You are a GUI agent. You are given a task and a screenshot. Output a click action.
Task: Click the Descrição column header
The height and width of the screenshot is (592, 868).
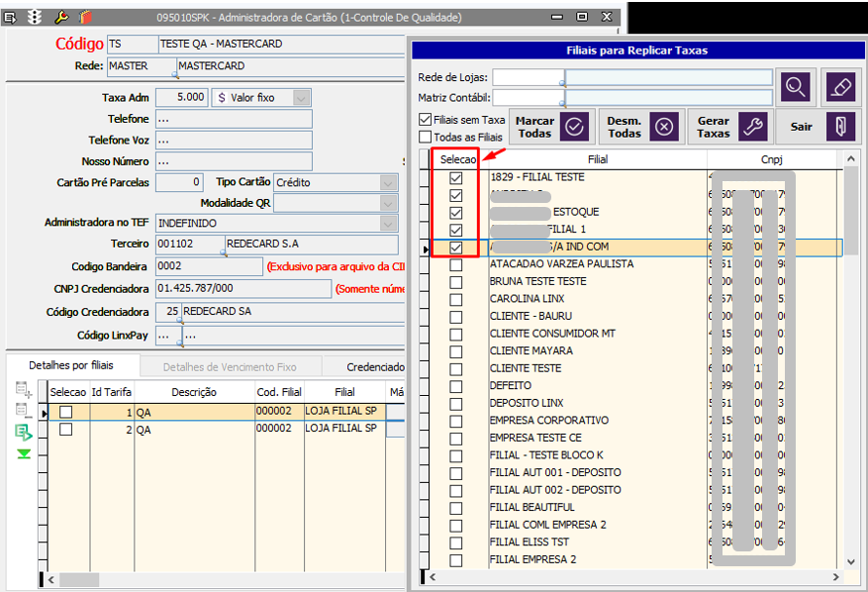pos(194,392)
